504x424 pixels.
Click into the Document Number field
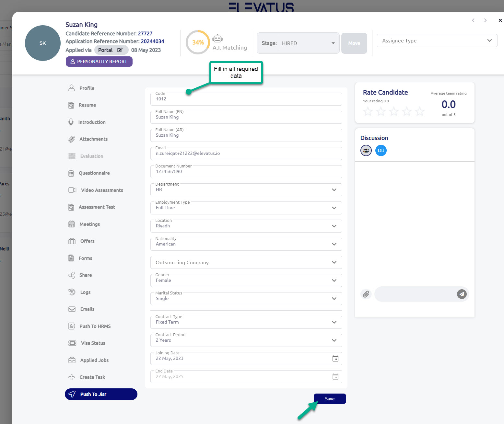[246, 172]
